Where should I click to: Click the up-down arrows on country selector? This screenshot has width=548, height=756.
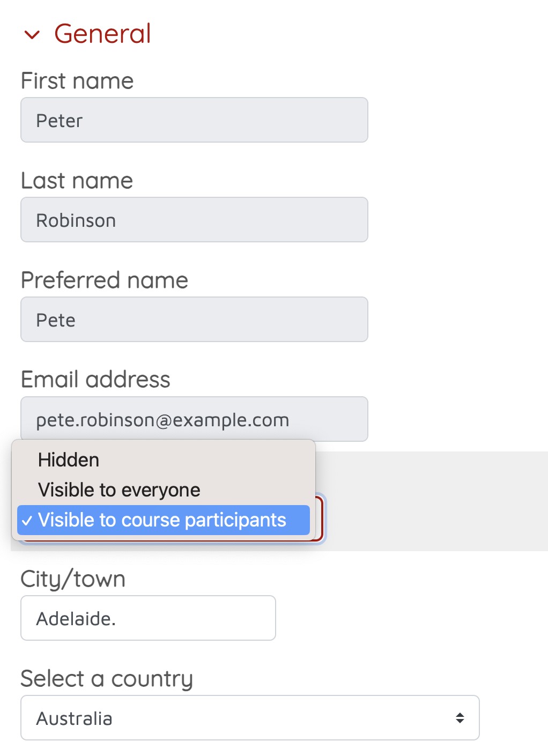pos(460,718)
